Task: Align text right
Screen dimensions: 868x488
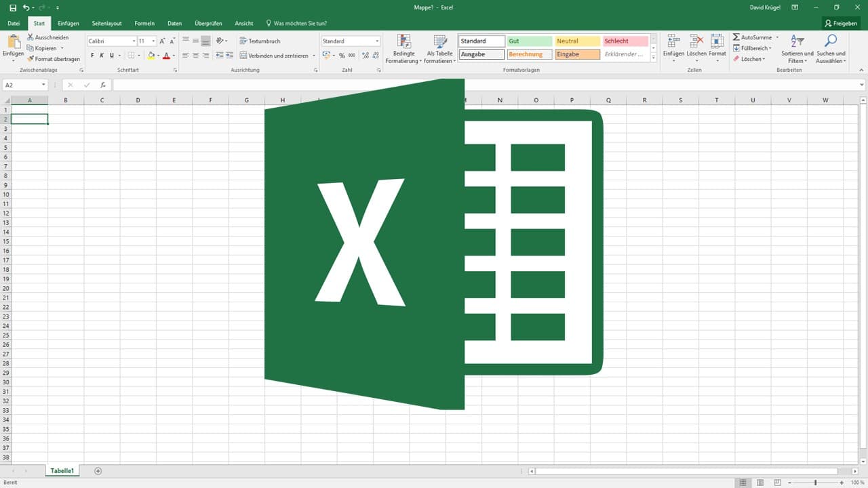Action: tap(205, 56)
